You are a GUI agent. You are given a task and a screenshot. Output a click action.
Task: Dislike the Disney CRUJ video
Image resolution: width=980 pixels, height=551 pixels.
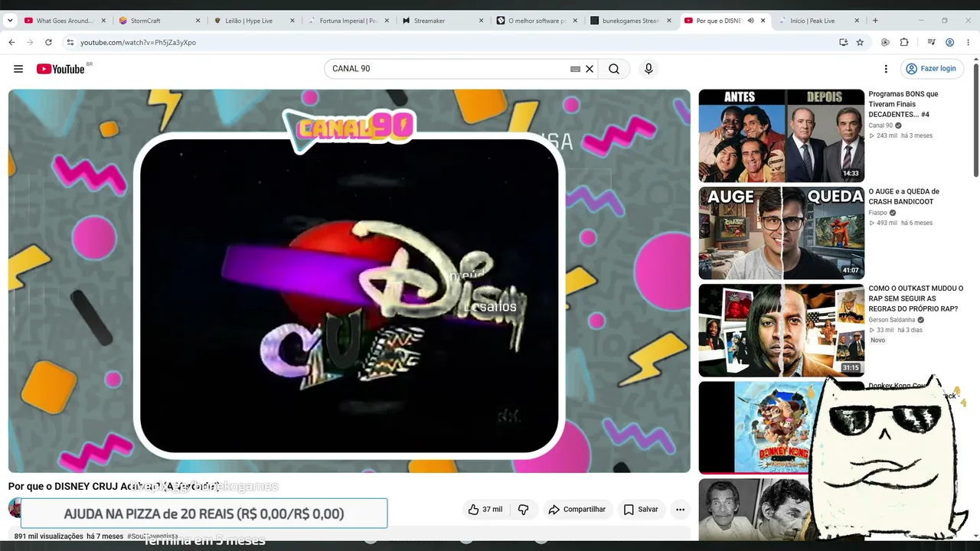coord(523,510)
